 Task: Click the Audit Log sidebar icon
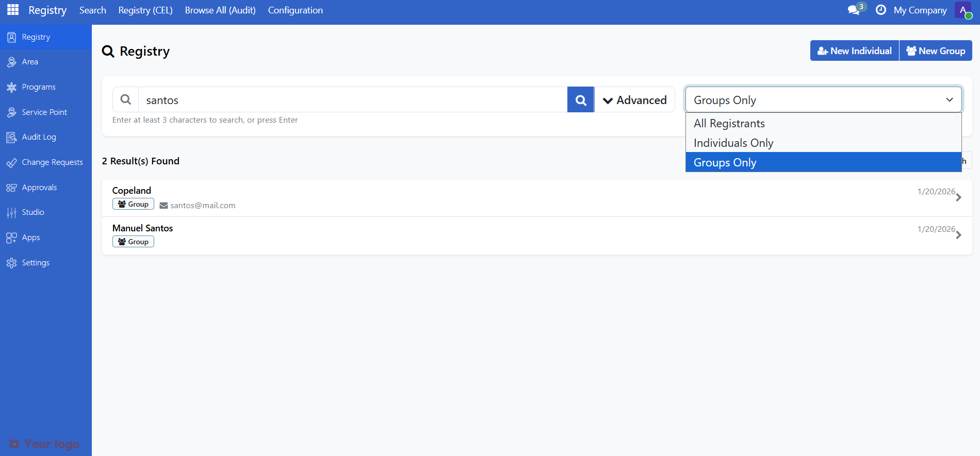[11, 137]
